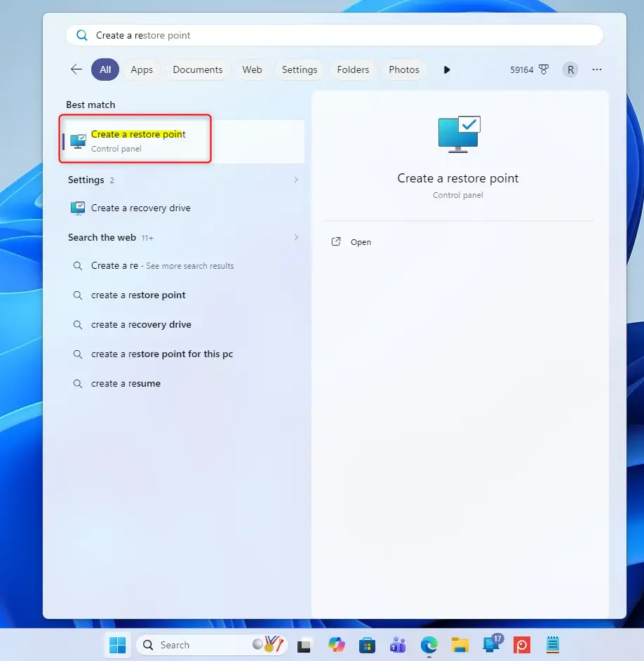This screenshot has width=644, height=661.
Task: Open the Notepad icon on the taskbar
Action: (553, 645)
